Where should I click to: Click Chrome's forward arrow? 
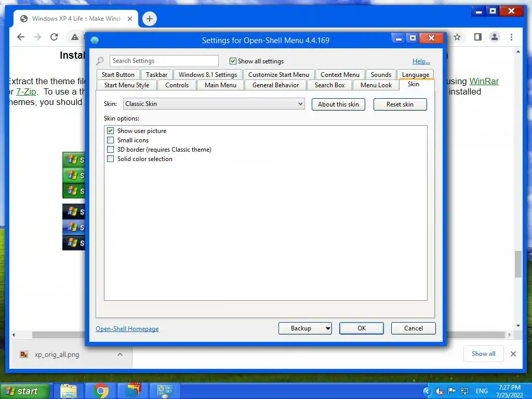(37, 37)
